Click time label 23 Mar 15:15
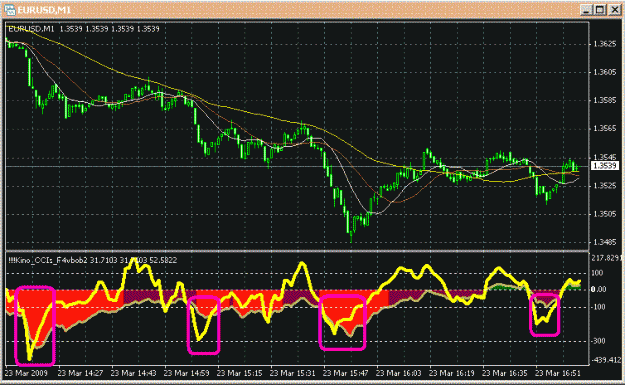Image resolution: width=625 pixels, height=385 pixels. tap(240, 373)
